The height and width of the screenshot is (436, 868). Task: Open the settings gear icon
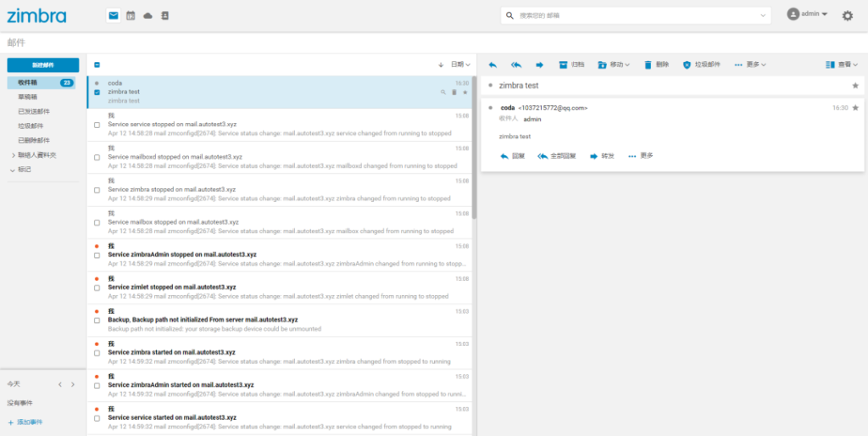(848, 16)
